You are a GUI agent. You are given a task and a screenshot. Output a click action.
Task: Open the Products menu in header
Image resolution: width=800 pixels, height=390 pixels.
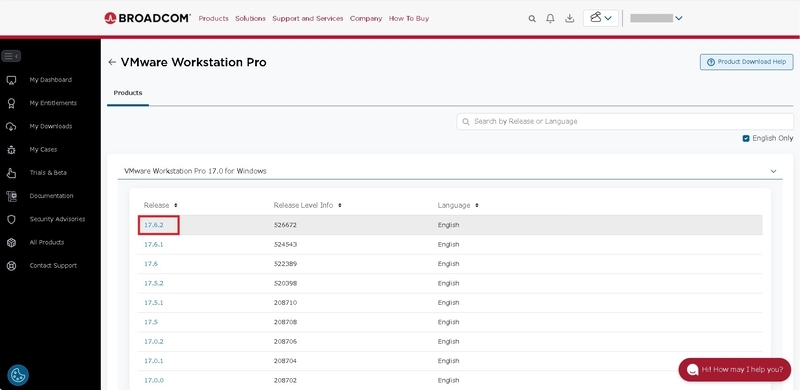pos(213,18)
